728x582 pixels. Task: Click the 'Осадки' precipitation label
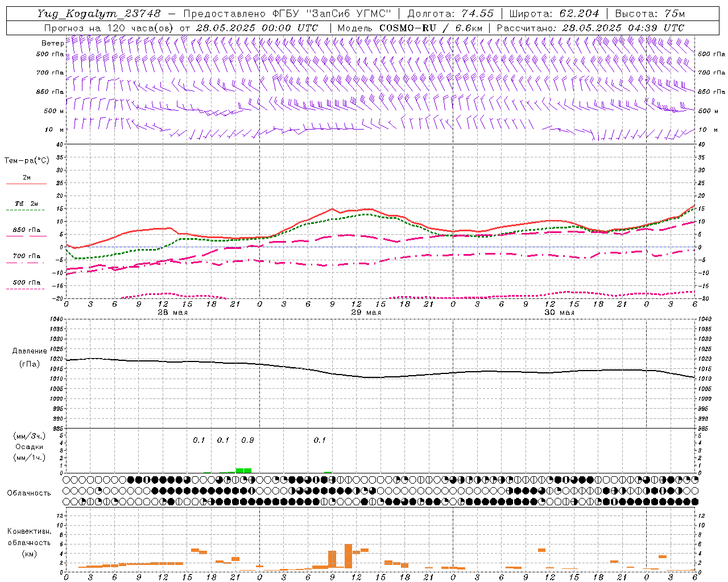(30, 447)
